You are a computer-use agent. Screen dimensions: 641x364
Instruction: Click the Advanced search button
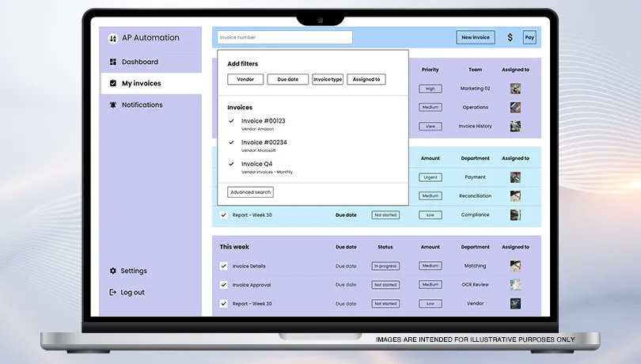pos(250,192)
